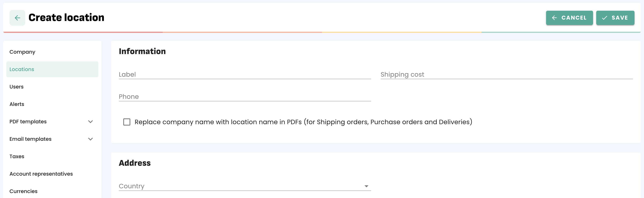Expand the Email templates chevron
The height and width of the screenshot is (198, 644).
point(90,139)
